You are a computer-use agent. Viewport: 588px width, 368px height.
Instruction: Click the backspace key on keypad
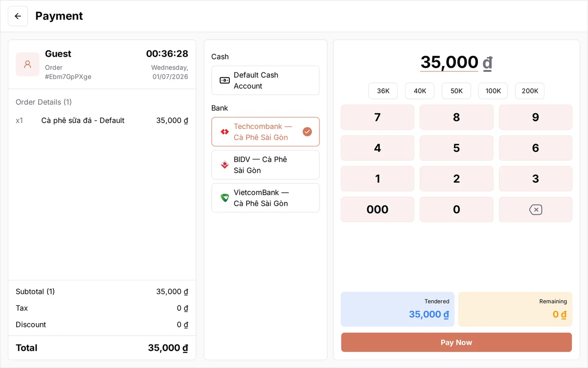coord(536,209)
